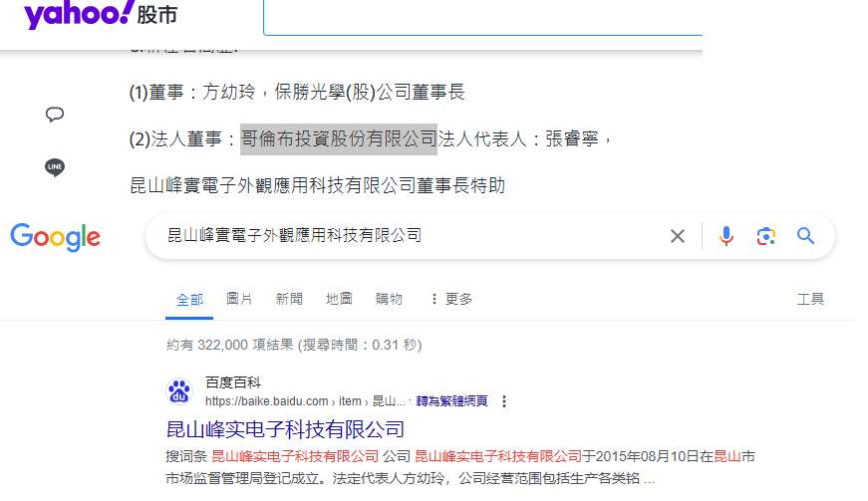
Task: Select the 地圖 tab
Action: coord(339,299)
